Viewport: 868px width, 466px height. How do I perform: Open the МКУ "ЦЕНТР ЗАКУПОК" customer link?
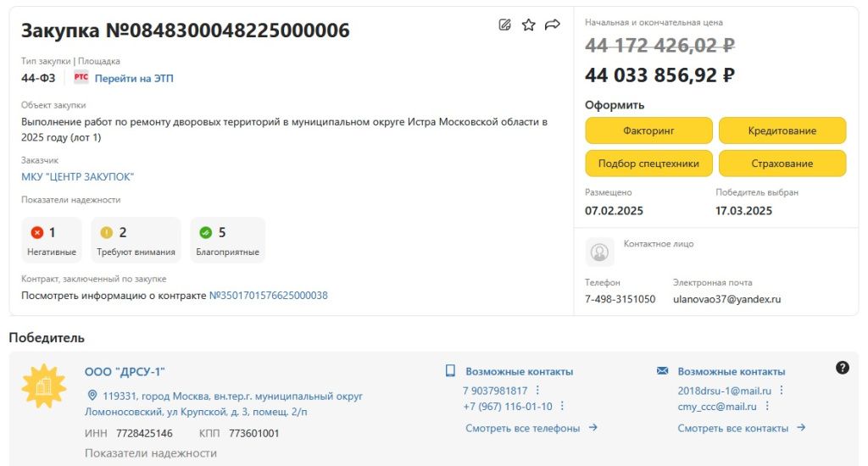[x=78, y=177]
